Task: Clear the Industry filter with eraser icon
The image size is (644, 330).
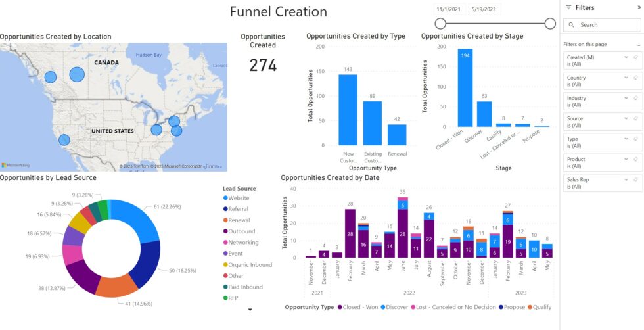Action: coord(635,98)
